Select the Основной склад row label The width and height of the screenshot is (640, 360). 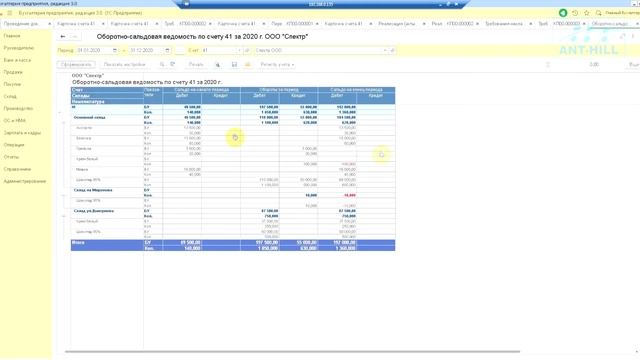pos(89,118)
